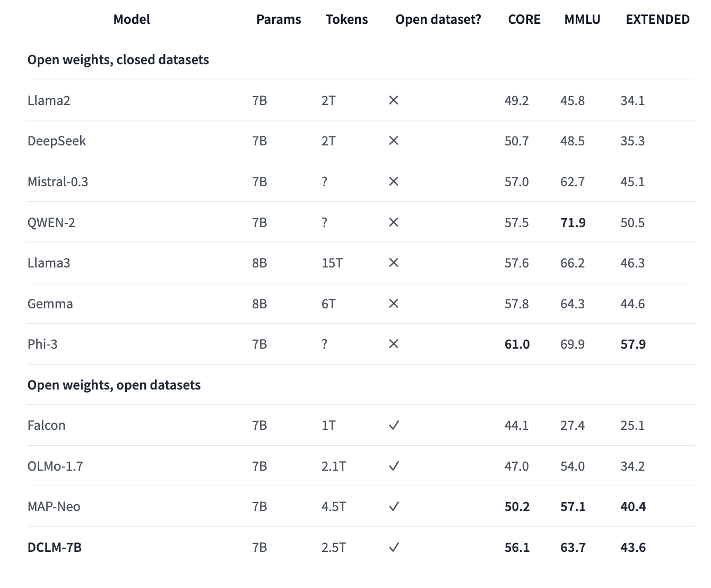Click the X mark in the Llama2 row
This screenshot has width=711, height=588.
coord(393,100)
